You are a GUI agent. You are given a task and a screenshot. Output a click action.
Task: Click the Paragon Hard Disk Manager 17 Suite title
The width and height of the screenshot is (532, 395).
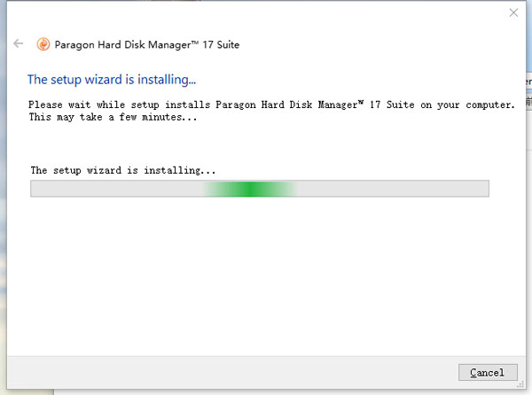(146, 44)
